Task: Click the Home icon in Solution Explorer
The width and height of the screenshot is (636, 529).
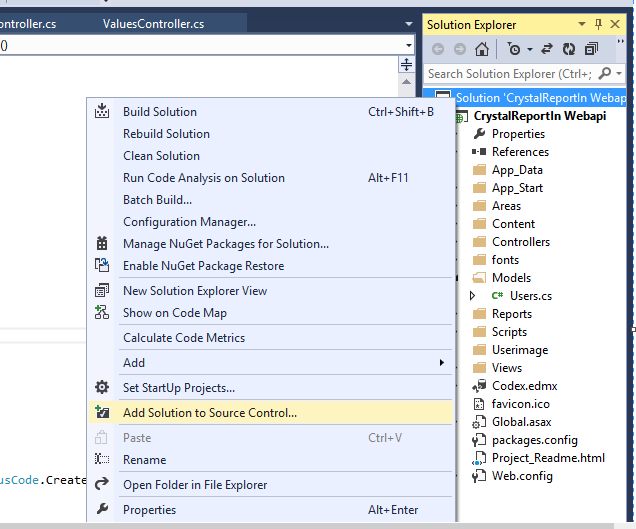Action: [x=482, y=49]
